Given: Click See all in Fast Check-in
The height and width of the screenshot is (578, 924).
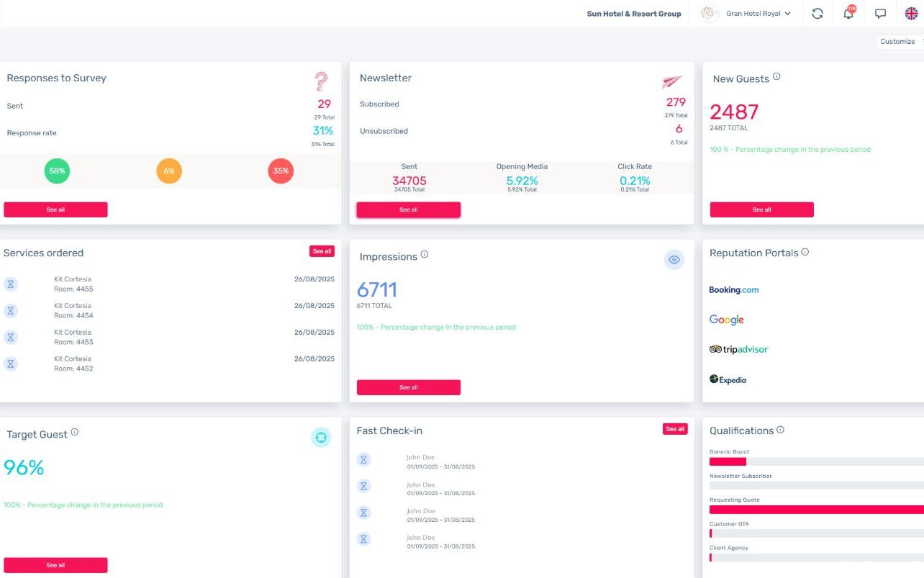Looking at the screenshot, I should pyautogui.click(x=675, y=429).
